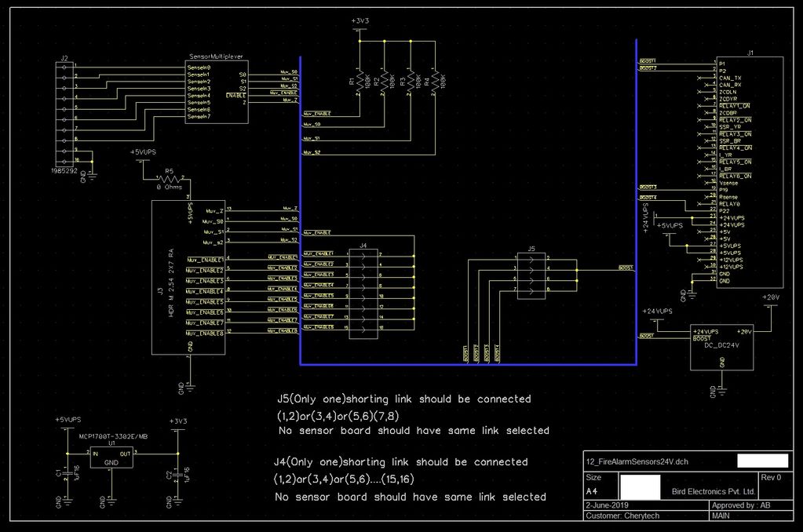This screenshot has width=803, height=532.
Task: Select capacitor C1 symbol
Action: tap(67, 475)
